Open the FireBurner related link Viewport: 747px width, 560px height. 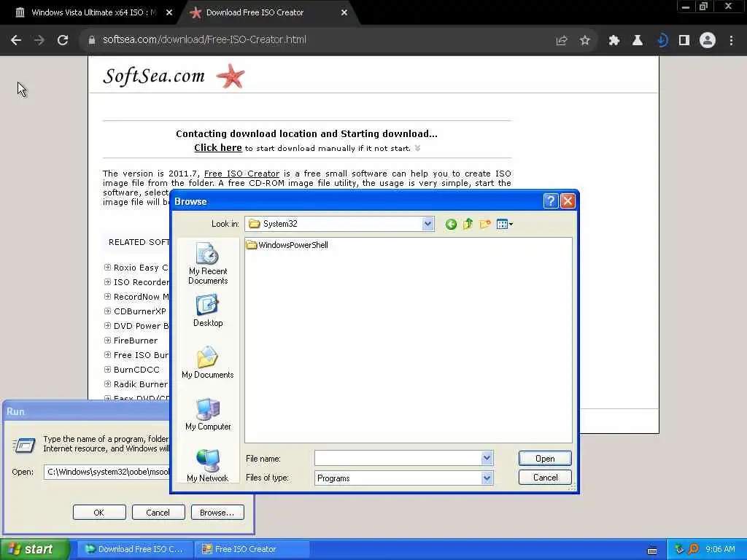[135, 341]
